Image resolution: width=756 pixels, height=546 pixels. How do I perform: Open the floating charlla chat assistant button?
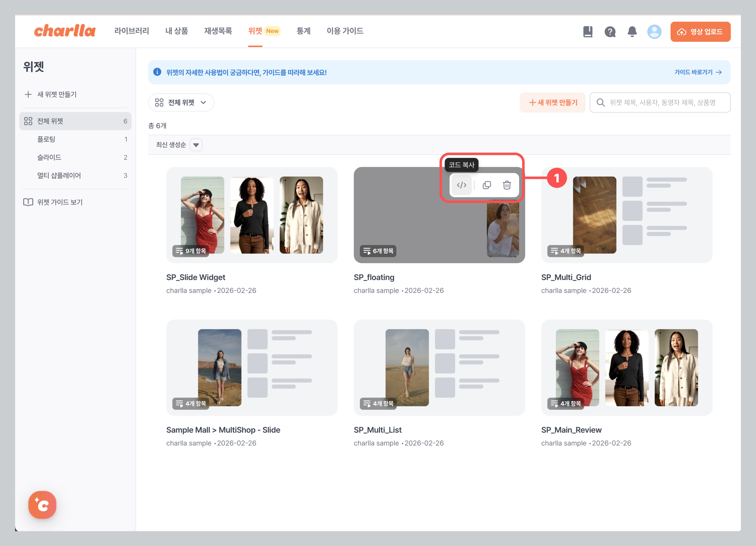pos(42,505)
